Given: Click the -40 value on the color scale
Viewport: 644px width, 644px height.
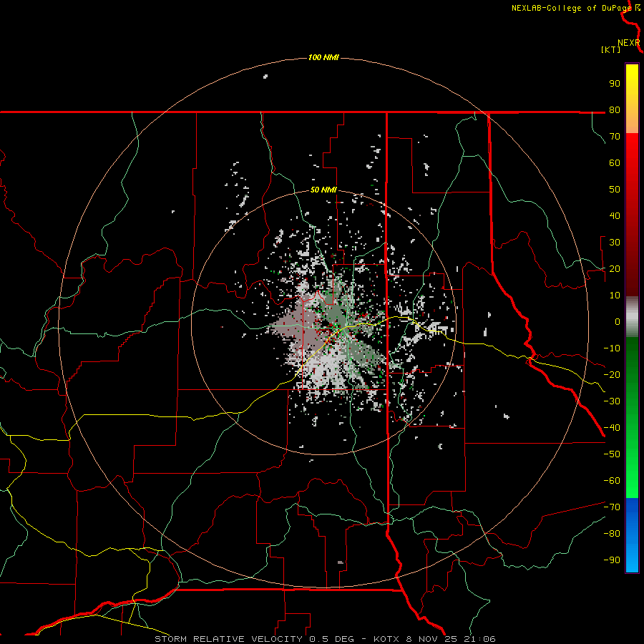Looking at the screenshot, I should (x=612, y=428).
